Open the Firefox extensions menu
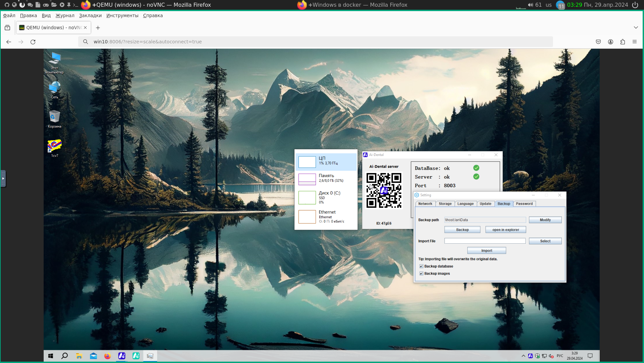Viewport: 644px width, 363px height. coord(623,42)
